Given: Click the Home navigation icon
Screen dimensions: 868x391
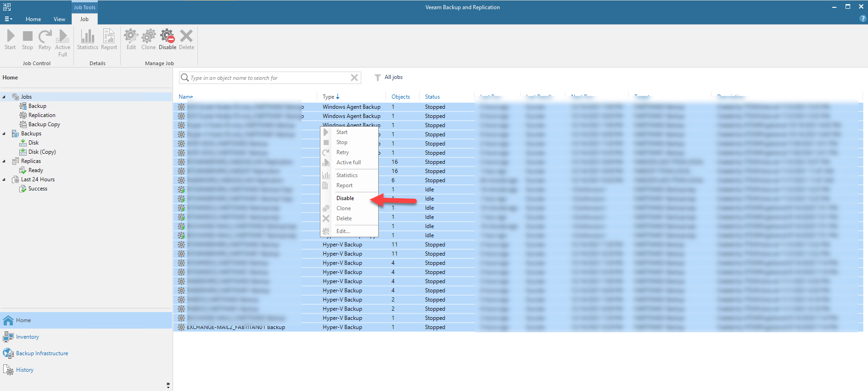Looking at the screenshot, I should (x=8, y=320).
